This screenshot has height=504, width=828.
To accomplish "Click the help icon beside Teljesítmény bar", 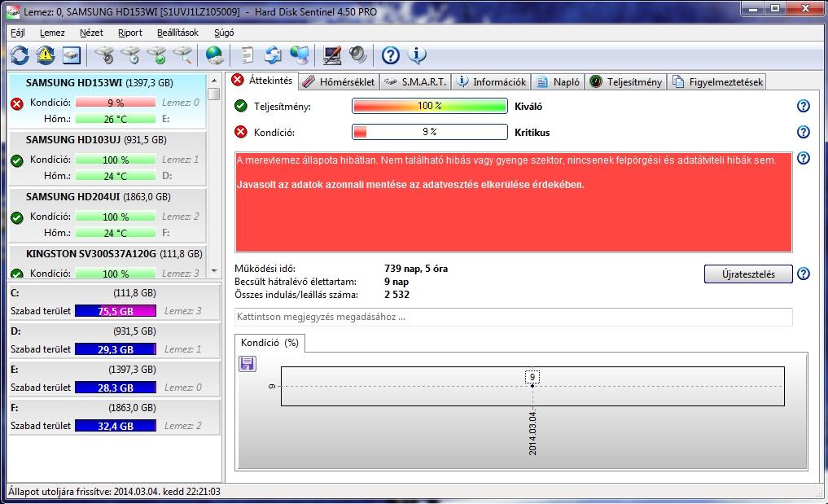I will 804,106.
